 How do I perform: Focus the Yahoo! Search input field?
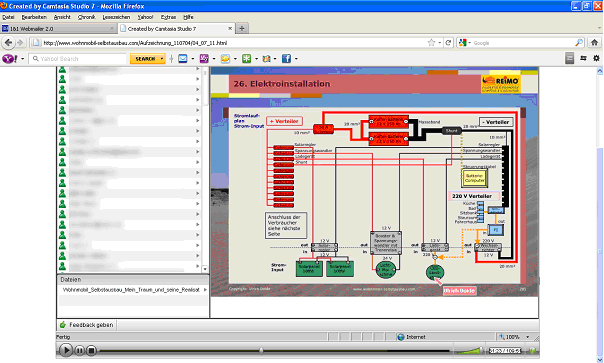point(78,59)
